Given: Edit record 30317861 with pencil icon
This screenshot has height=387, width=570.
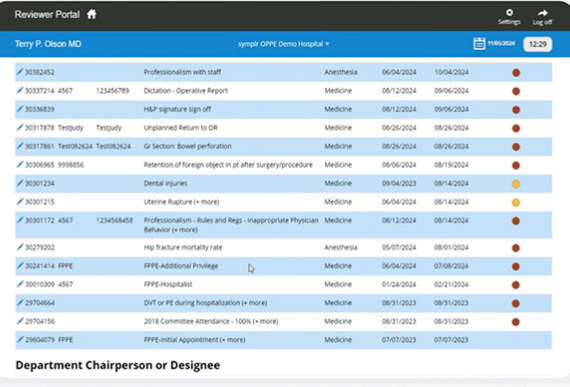Looking at the screenshot, I should click(x=20, y=146).
